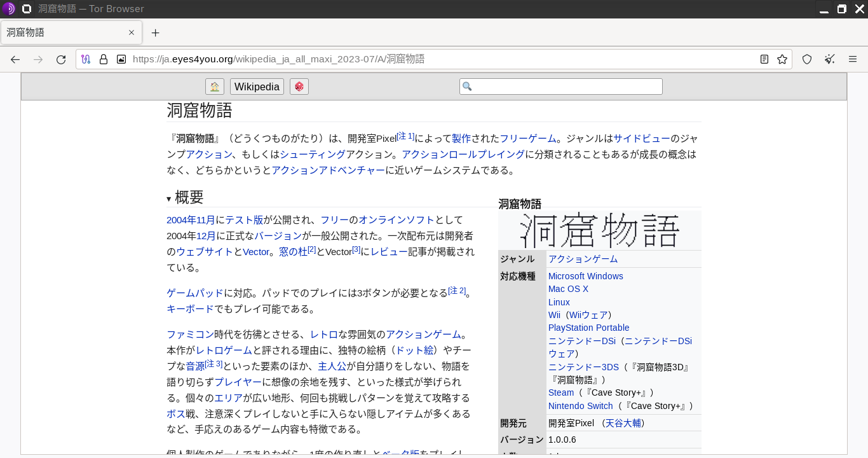Open the application hamburger menu
The image size is (868, 458).
click(853, 59)
